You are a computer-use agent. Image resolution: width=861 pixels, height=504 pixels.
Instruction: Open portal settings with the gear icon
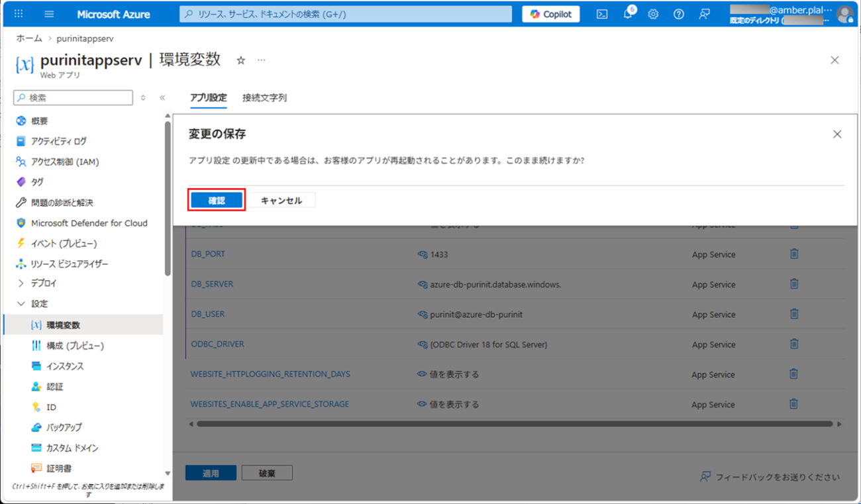coord(653,13)
